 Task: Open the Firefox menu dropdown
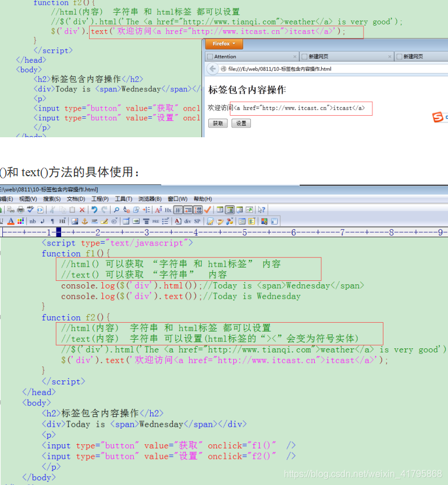tap(223, 44)
